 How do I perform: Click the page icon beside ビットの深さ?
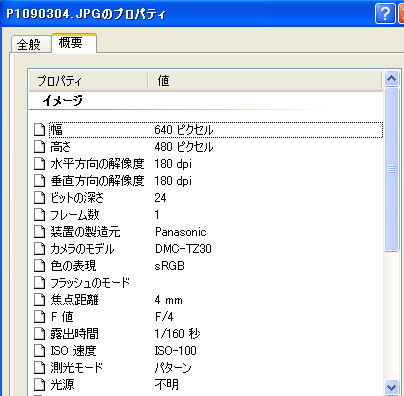(39, 198)
